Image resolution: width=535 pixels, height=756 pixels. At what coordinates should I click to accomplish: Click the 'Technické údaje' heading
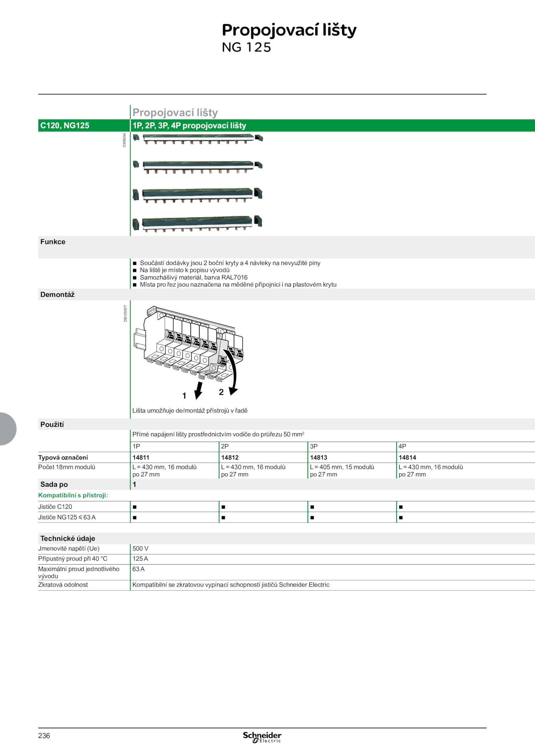click(68, 538)
